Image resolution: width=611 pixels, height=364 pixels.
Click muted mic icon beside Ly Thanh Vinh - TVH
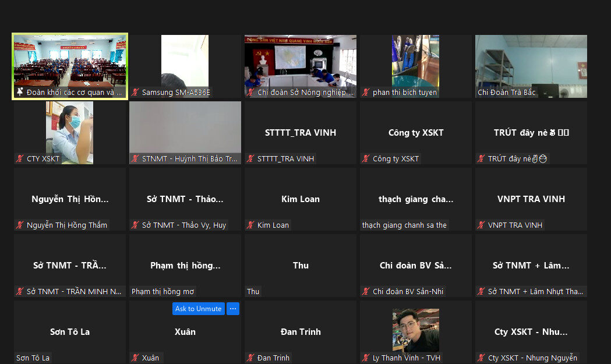tap(366, 358)
